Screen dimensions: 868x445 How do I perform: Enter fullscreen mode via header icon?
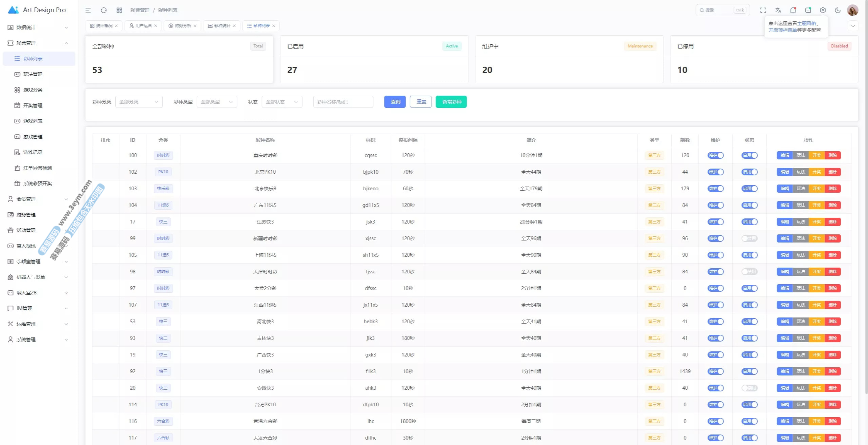click(763, 10)
